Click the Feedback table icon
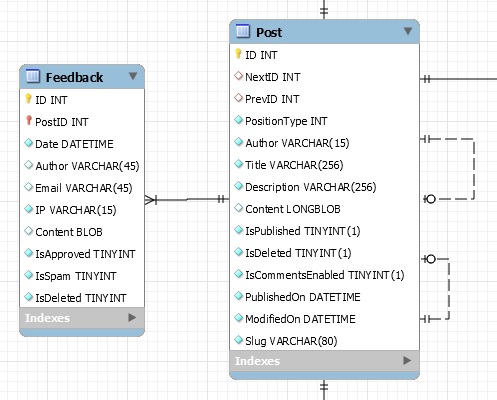Viewport: 497px width, 400px height. 33,76
